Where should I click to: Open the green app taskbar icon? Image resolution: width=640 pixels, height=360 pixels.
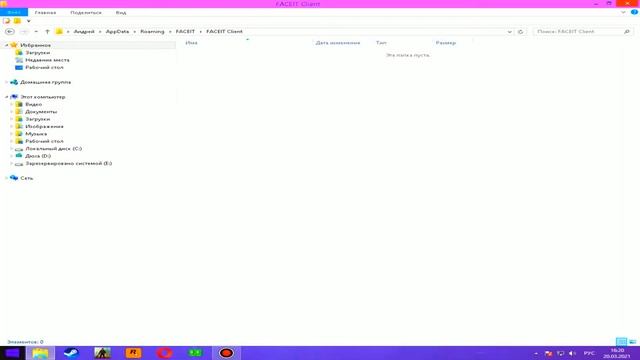pos(195,353)
